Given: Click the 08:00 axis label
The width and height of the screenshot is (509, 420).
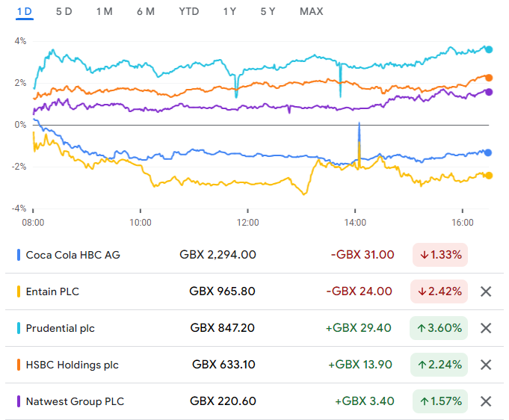Looking at the screenshot, I should [33, 223].
